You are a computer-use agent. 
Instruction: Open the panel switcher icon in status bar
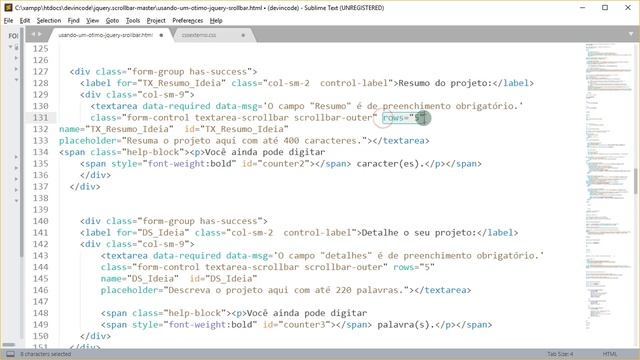11,354
